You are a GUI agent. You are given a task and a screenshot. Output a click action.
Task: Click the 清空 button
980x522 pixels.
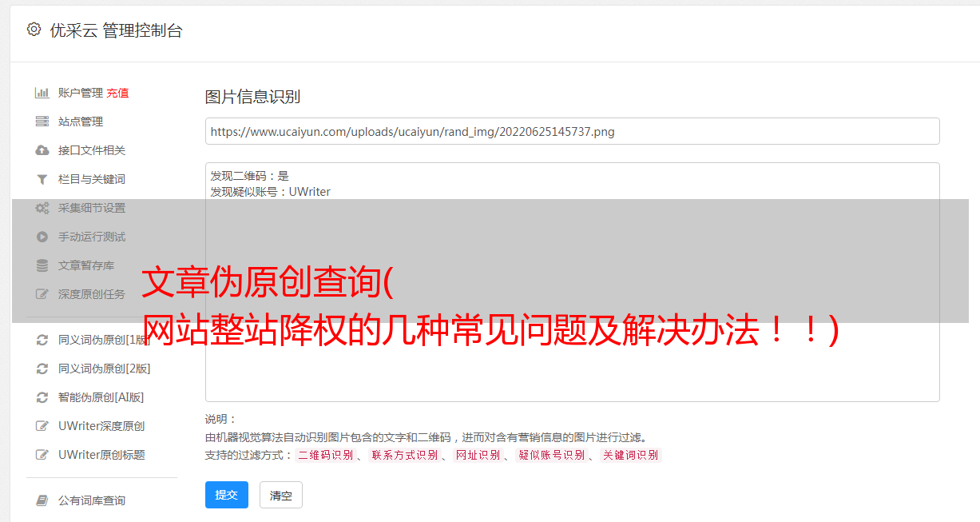point(281,495)
